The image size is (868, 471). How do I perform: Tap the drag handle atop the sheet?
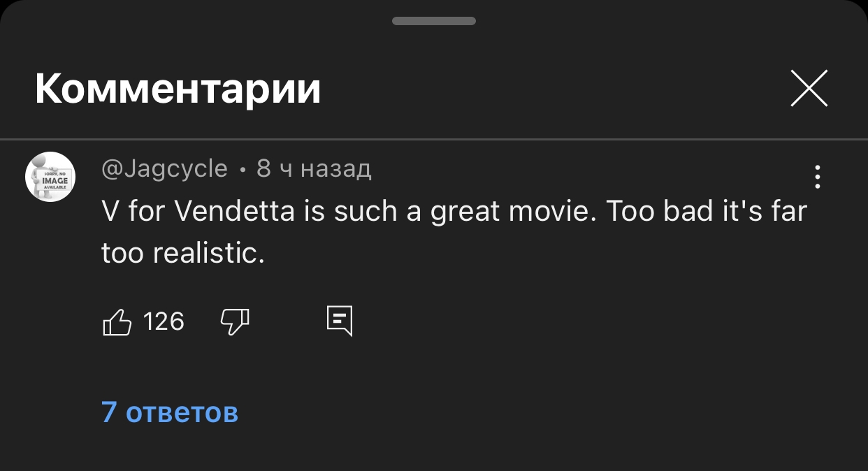(434, 21)
